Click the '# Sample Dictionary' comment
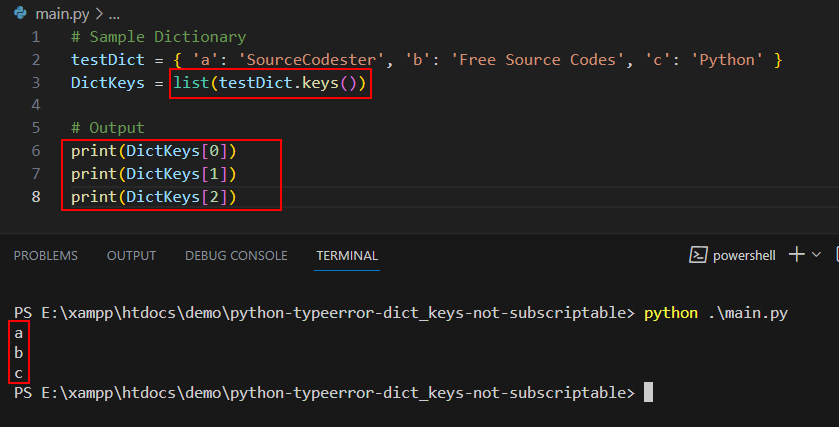This screenshot has height=427, width=839. pyautogui.click(x=158, y=37)
